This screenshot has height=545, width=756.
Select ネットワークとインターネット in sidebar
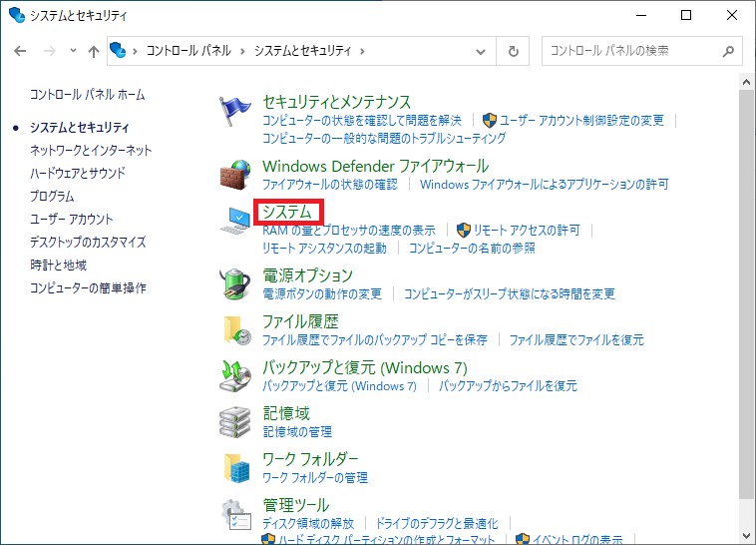point(91,150)
